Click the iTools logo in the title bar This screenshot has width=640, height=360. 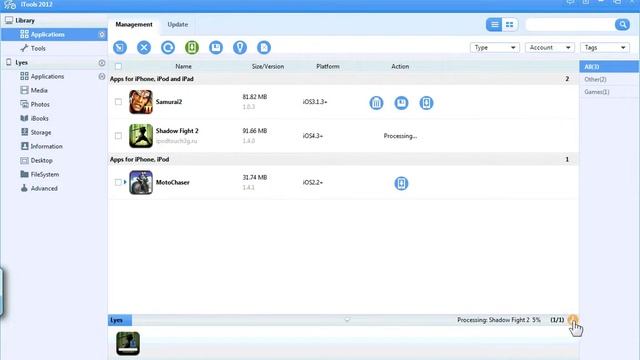coord(10,4)
